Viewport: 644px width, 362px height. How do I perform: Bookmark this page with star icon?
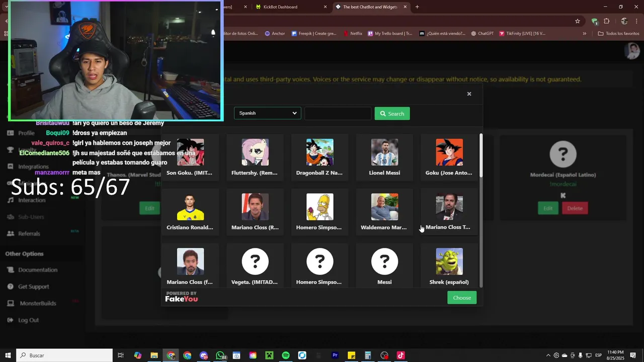578,21
